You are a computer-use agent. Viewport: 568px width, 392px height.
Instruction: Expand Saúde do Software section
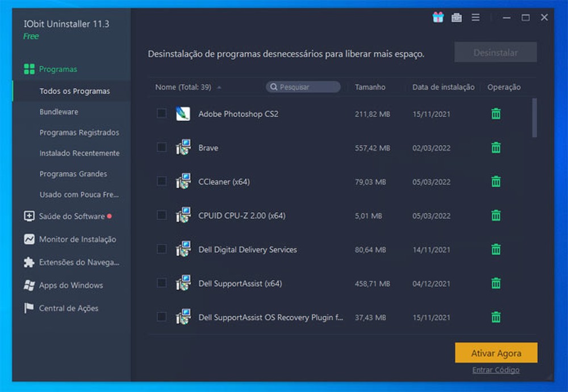point(72,216)
